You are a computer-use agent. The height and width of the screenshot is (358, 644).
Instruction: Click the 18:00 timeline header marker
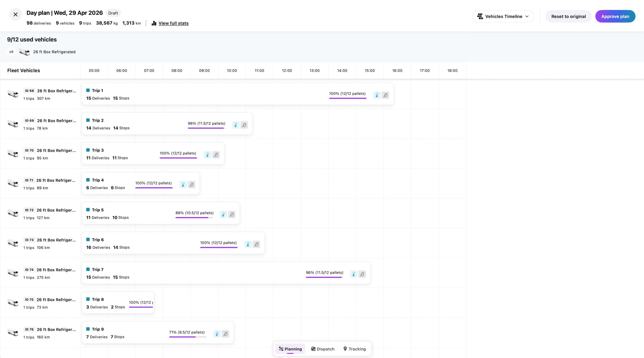(452, 70)
